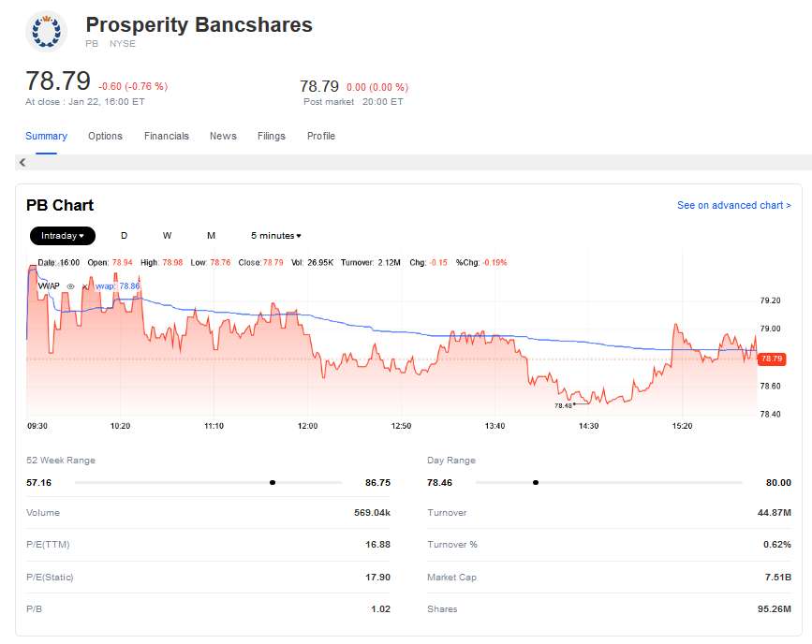Screen dimensions: 812x644
Task: Click the 78.79 current price label on chart
Action: [x=772, y=359]
